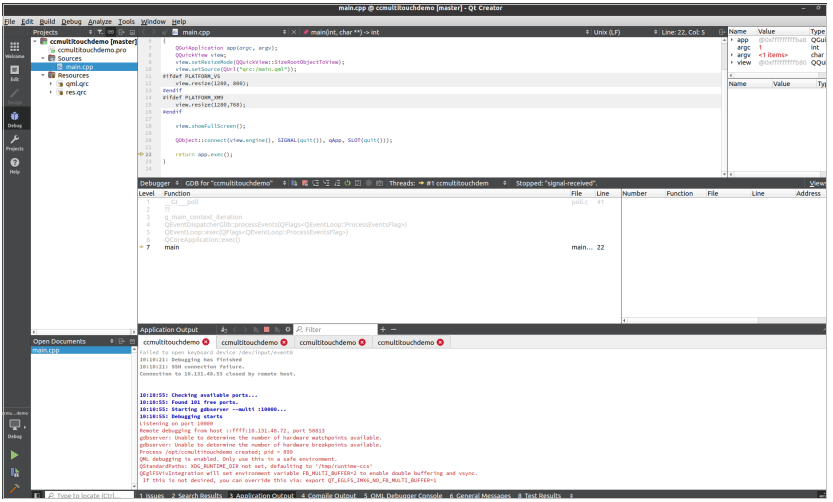Switch to the Compile Output tab
833x502 pixels.
point(329,496)
